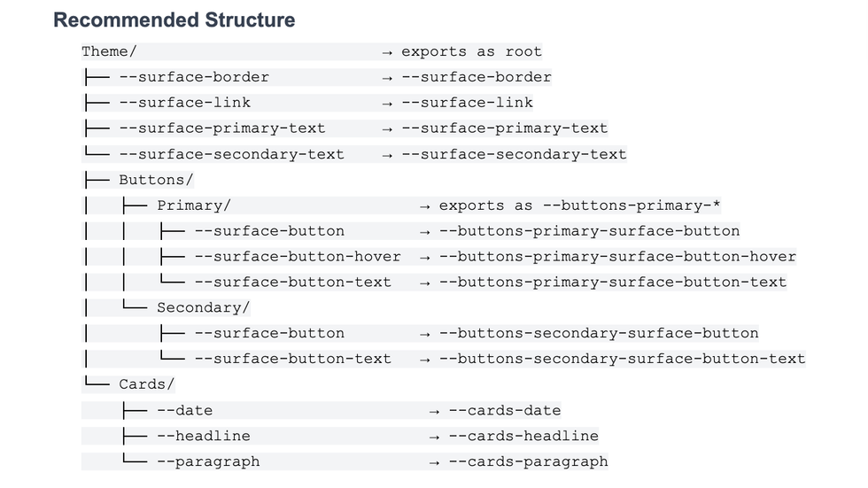Select the Secondary/ subfolder entry
This screenshot has height=488, width=868.
click(x=203, y=307)
